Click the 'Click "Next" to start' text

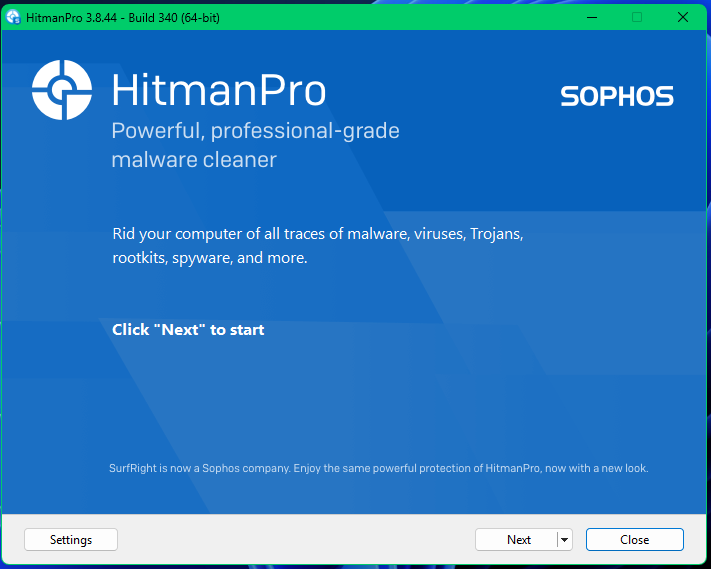[x=188, y=330]
